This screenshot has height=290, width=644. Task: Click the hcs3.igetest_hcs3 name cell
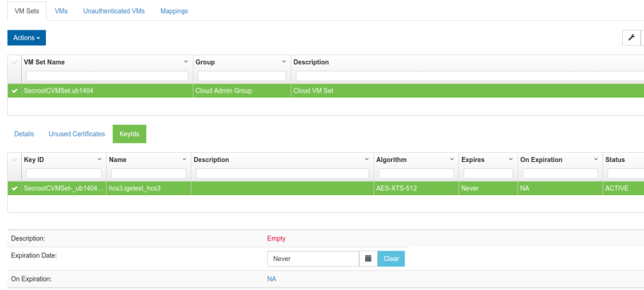[x=149, y=188]
